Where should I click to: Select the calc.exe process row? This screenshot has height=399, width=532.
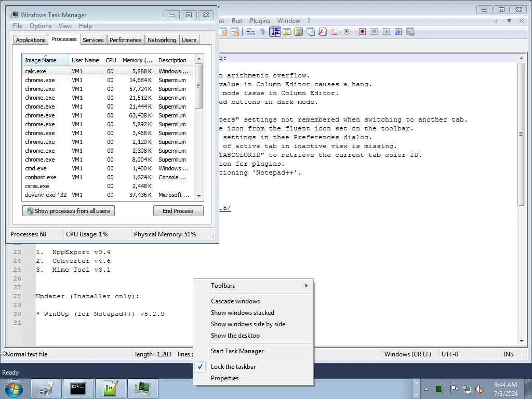coord(108,71)
